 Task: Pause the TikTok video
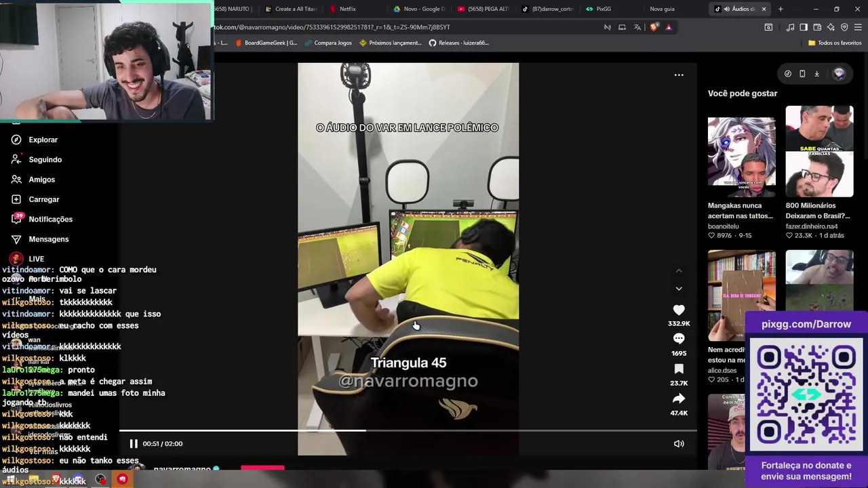pos(134,444)
